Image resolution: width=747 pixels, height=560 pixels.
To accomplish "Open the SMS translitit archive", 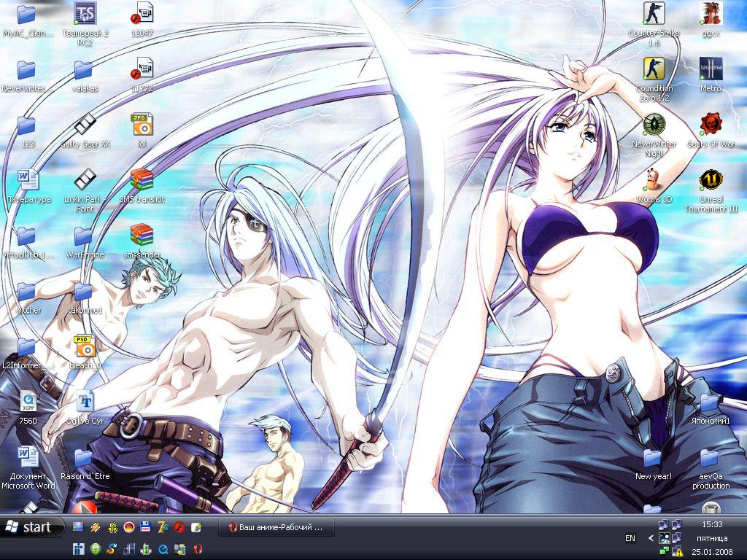I will pyautogui.click(x=142, y=186).
